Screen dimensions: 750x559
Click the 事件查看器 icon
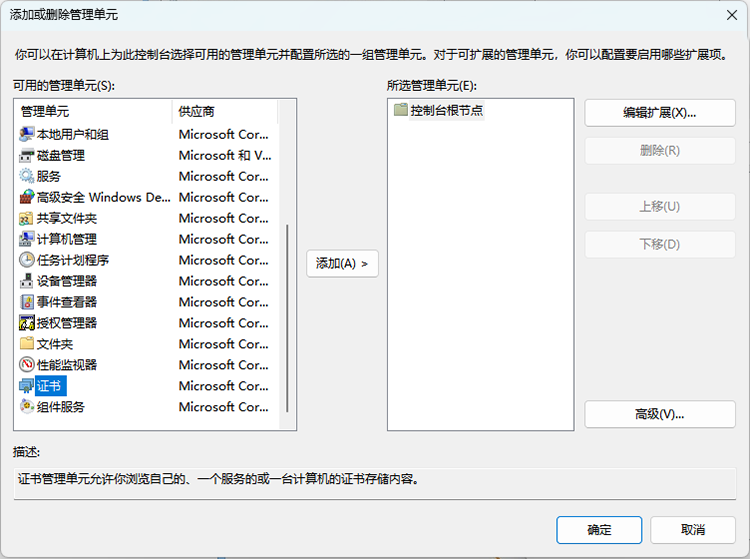click(26, 302)
